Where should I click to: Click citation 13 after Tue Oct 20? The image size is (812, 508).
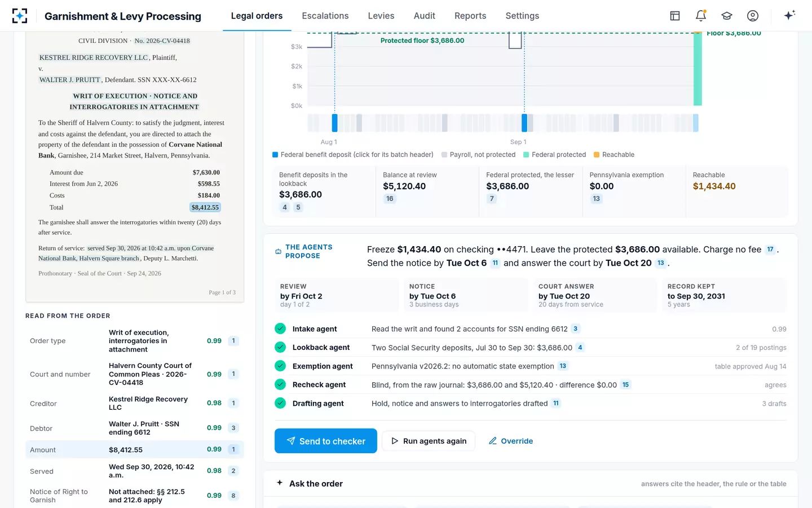(661, 263)
